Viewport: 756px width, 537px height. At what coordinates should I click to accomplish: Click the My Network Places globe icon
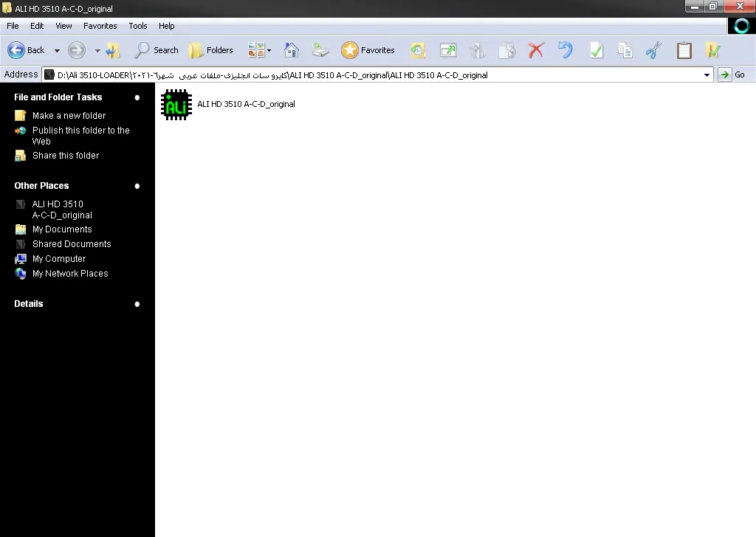pos(20,274)
